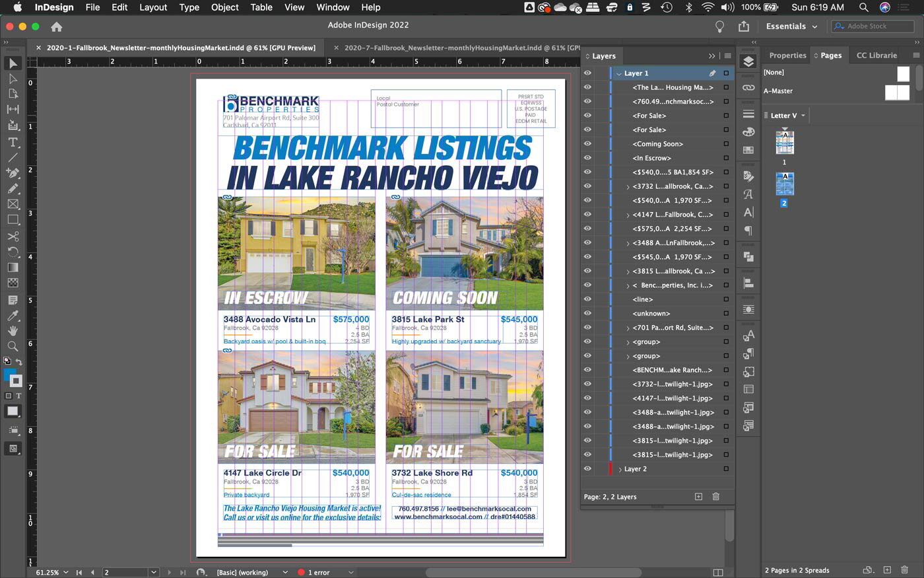Collapse Layer 1 disclosure triangle

619,73
